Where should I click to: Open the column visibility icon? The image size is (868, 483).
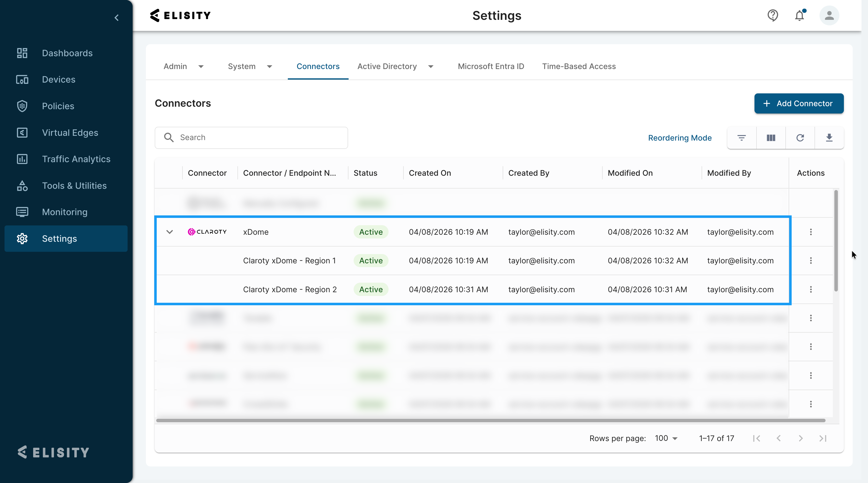click(x=771, y=138)
